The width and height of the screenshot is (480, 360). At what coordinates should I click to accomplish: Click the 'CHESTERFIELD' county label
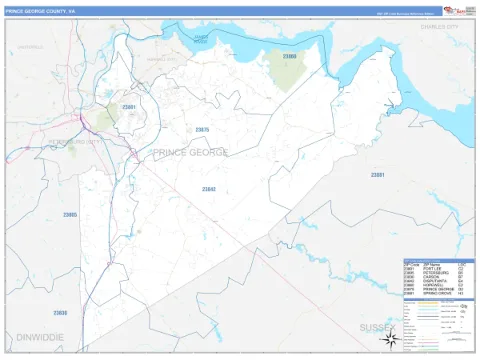(x=30, y=47)
